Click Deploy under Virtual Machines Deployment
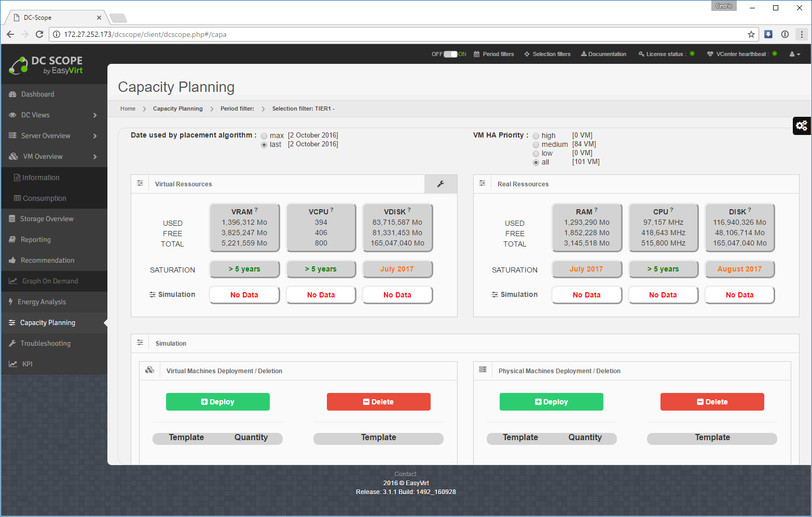The height and width of the screenshot is (517, 812). point(218,402)
